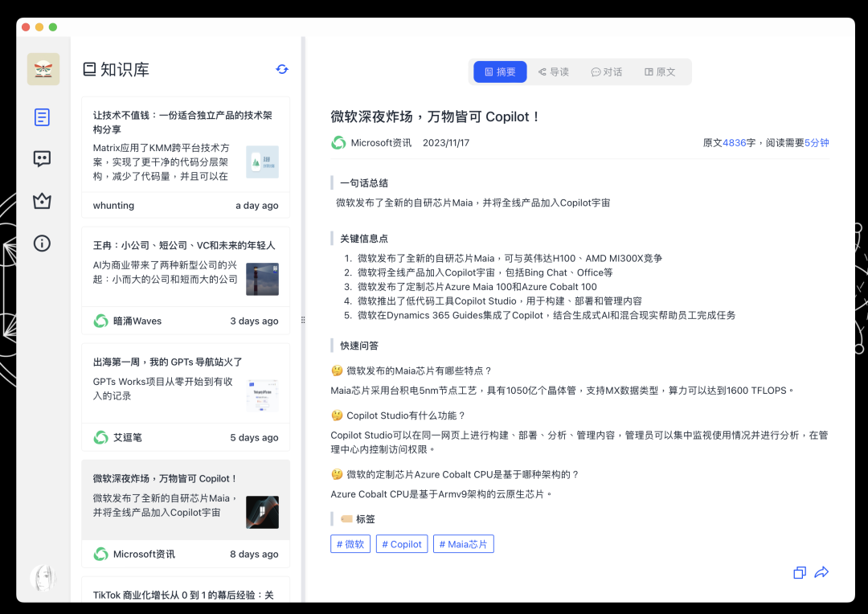Click Microsoft资讯 in the article header
The image size is (868, 614).
(382, 143)
